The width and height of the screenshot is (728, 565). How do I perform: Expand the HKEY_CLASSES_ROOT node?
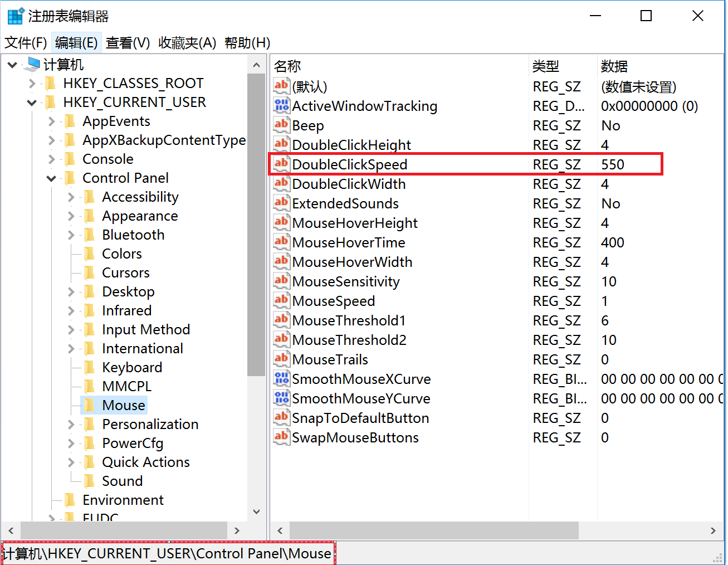32,83
